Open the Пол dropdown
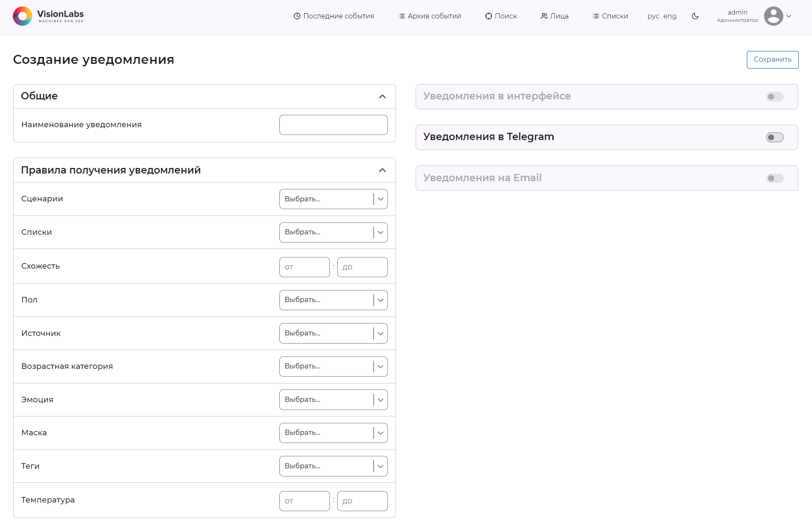This screenshot has width=812, height=527. click(x=333, y=300)
